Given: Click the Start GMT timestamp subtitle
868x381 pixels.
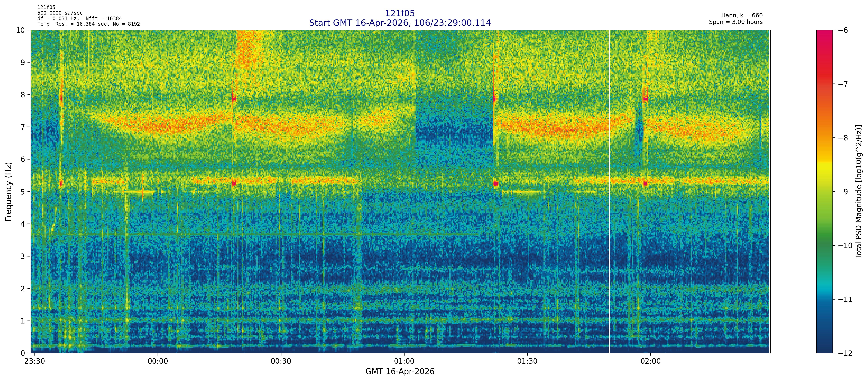Looking at the screenshot, I should click(x=400, y=23).
